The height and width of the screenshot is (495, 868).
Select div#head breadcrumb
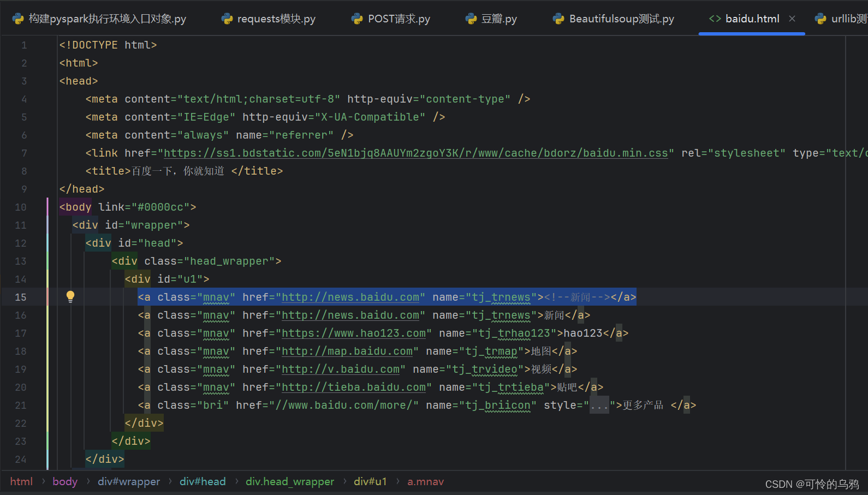pyautogui.click(x=203, y=481)
